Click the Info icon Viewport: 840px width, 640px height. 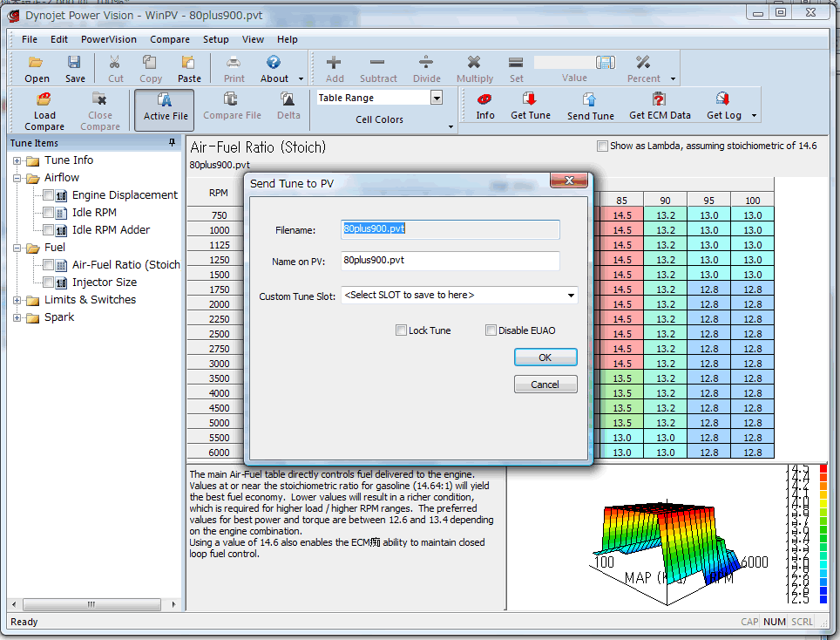(484, 99)
